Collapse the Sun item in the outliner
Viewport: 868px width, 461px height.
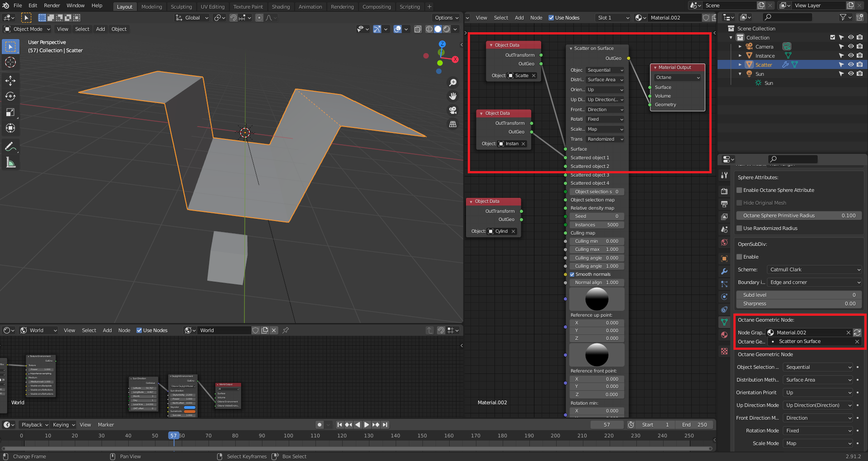tap(740, 74)
